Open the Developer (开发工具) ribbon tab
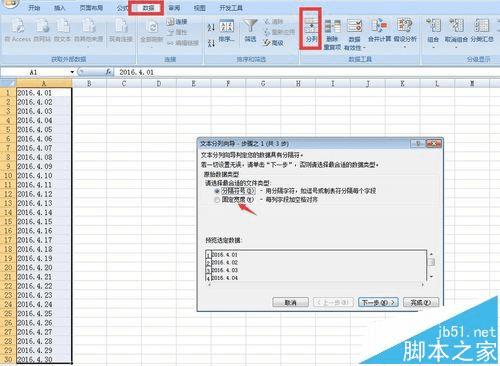 231,8
